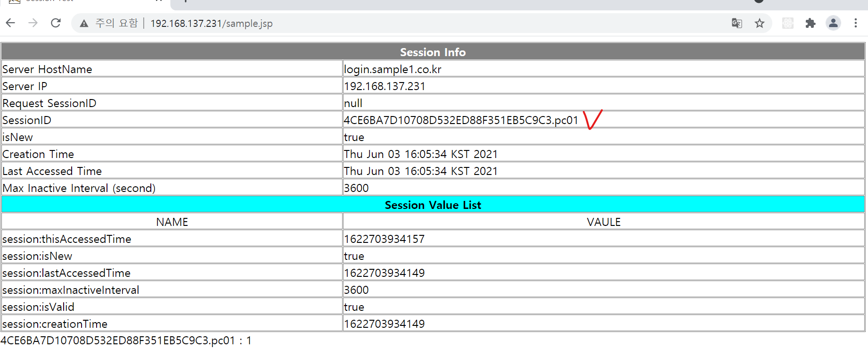Click the address bar URL 192.168.137.231/sample.jsp
This screenshot has height=349, width=868.
click(212, 23)
